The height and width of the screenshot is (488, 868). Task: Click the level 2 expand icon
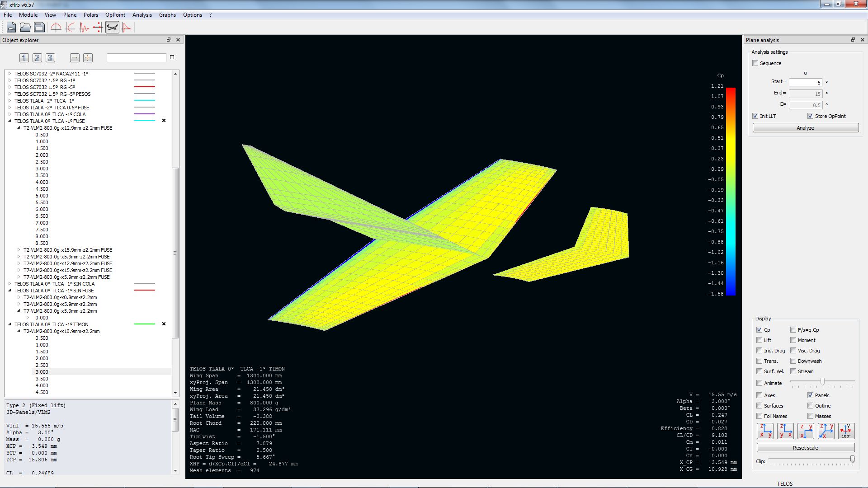(37, 58)
